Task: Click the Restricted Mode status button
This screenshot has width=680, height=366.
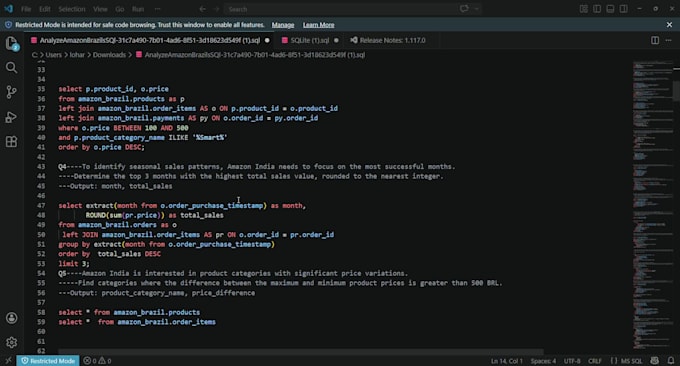Action: (48, 361)
